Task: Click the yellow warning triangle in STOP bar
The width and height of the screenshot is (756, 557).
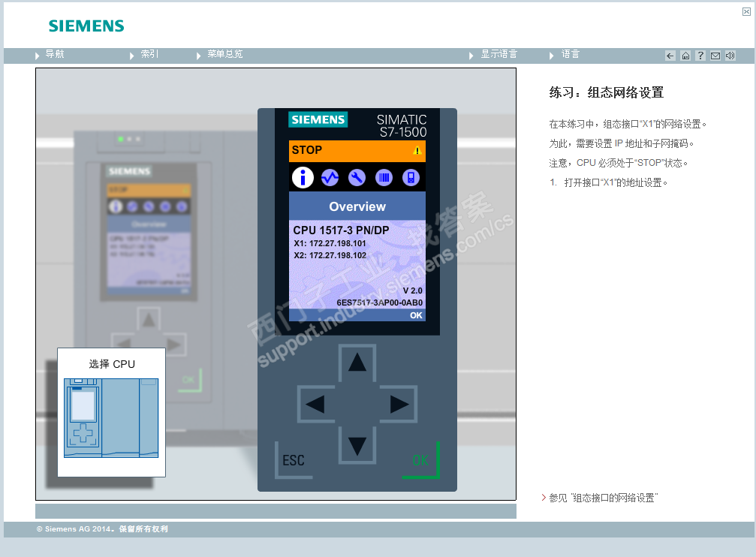Action: click(417, 151)
